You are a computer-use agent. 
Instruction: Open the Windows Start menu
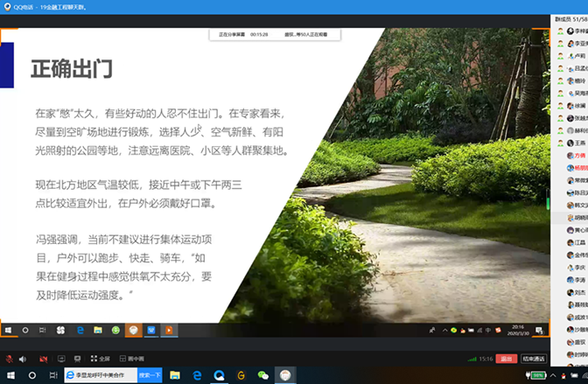point(8,375)
